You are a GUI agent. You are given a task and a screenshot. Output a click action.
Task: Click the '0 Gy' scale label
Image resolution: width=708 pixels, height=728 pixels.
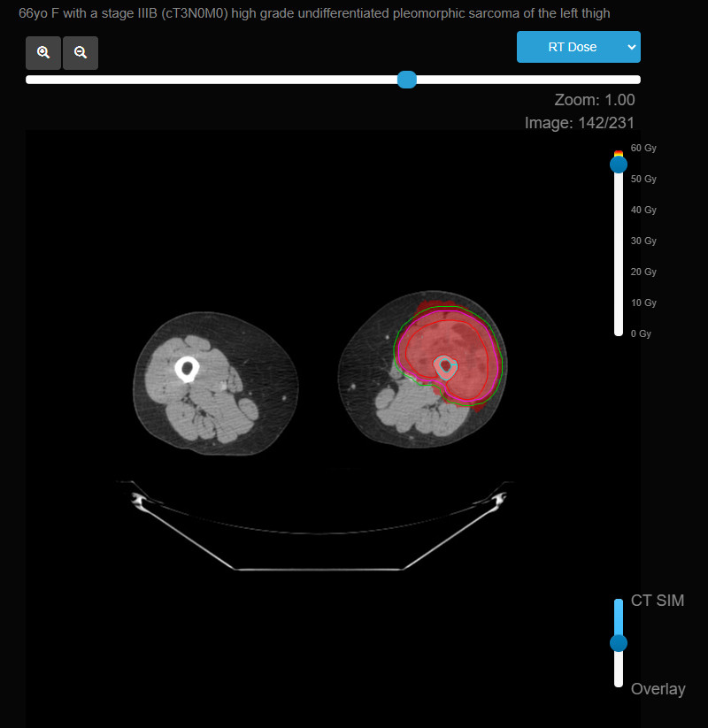(641, 333)
